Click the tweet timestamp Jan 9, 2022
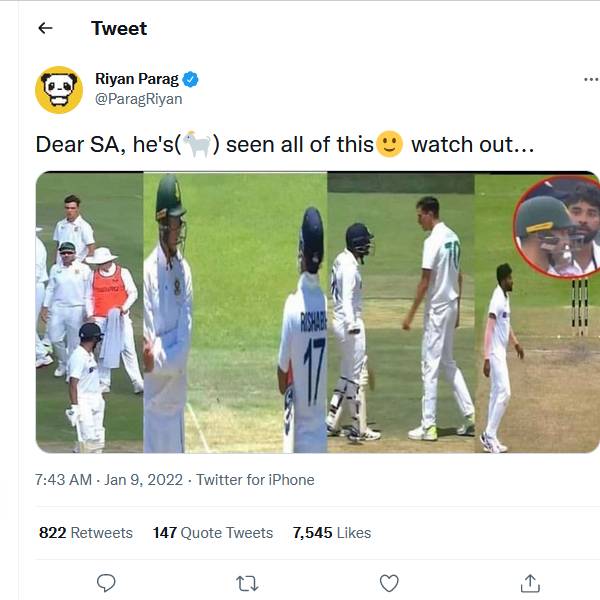 pos(109,480)
